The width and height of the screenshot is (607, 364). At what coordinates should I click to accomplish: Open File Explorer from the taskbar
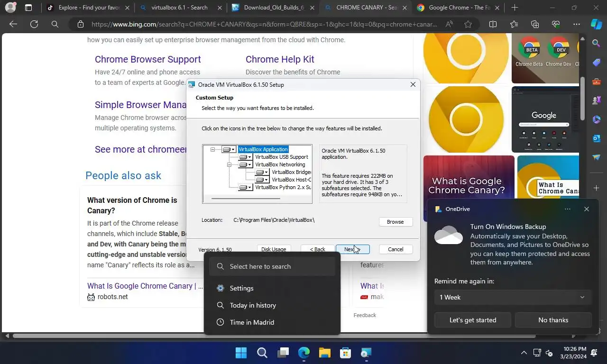tap(324, 353)
